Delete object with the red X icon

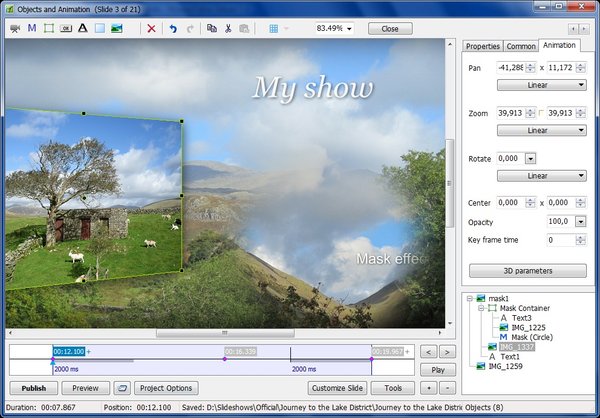(151, 29)
